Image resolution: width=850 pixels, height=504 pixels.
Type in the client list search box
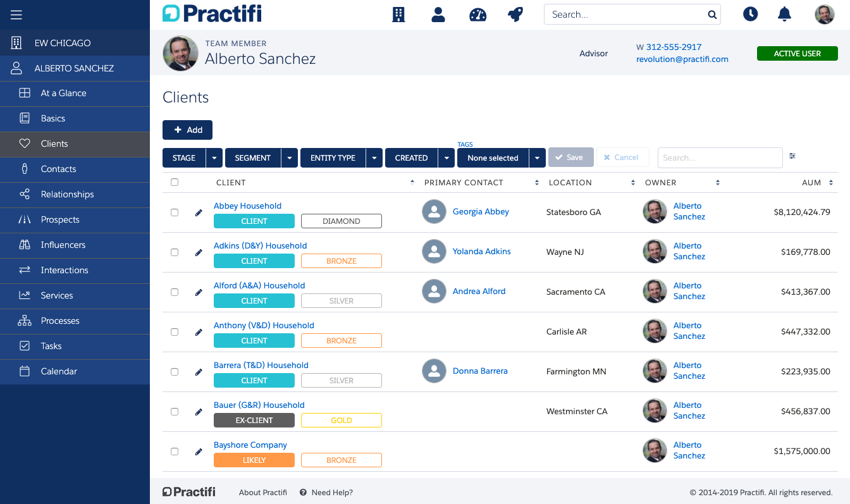pos(720,157)
